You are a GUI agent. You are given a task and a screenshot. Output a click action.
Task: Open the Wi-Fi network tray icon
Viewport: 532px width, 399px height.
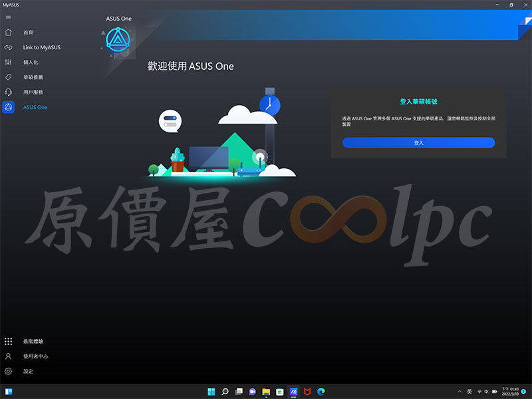click(x=479, y=392)
